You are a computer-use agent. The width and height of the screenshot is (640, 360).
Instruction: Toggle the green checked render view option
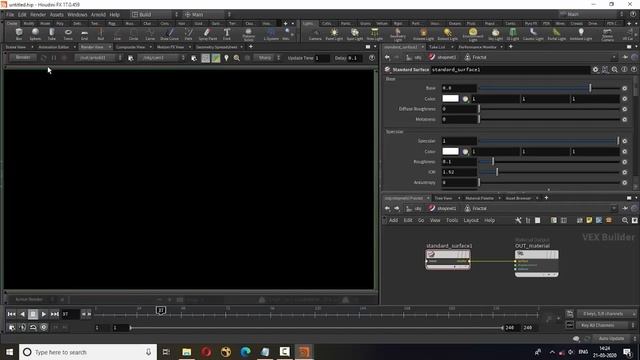tap(216, 58)
